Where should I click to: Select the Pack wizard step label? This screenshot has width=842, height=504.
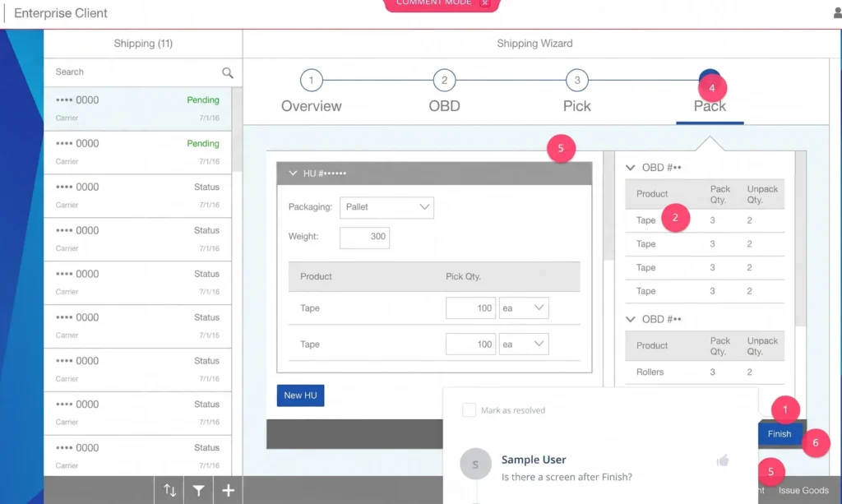710,106
